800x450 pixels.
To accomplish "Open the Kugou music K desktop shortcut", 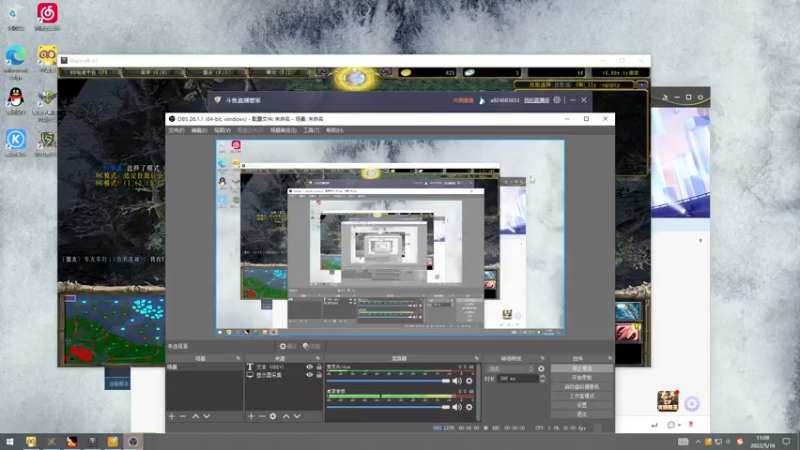I will pyautogui.click(x=16, y=142).
